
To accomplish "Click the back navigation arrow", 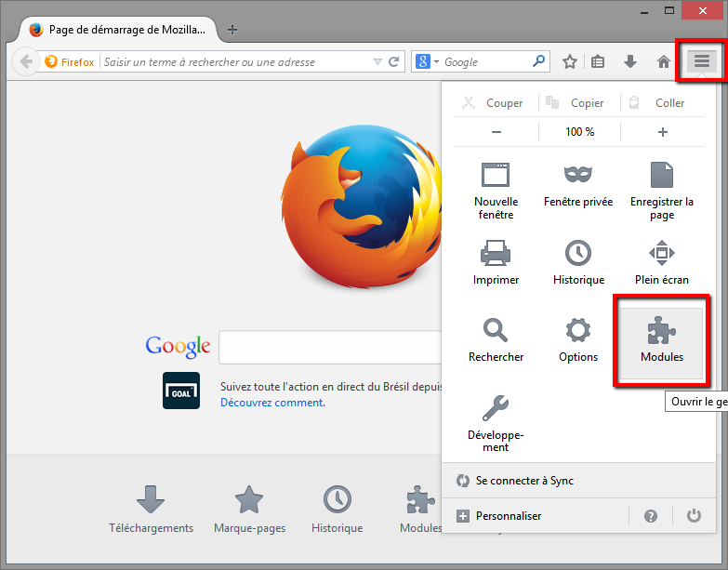I will pos(26,61).
